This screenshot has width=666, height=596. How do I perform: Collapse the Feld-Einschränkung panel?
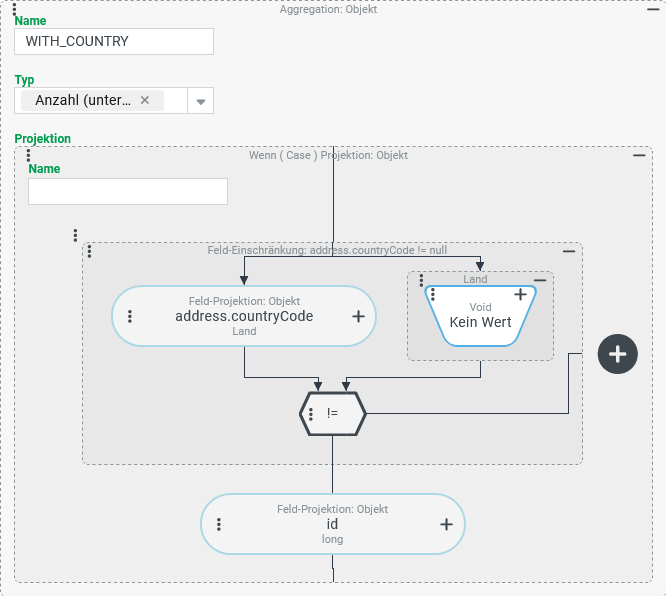(569, 251)
